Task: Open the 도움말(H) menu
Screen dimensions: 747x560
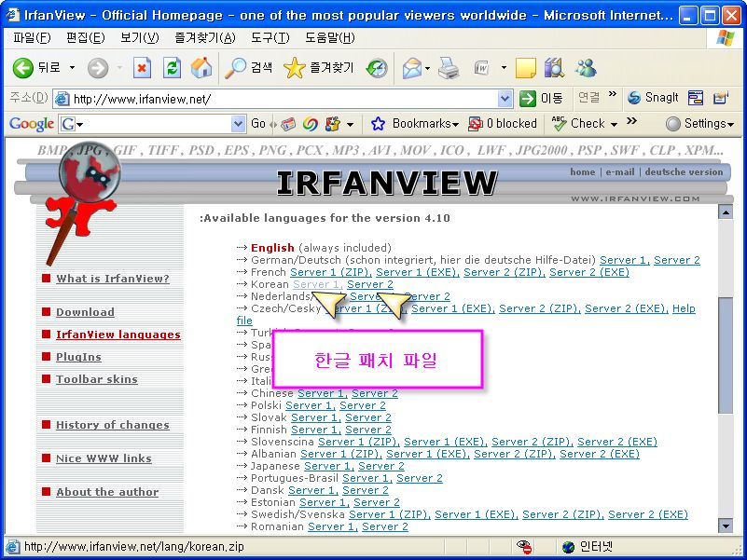Action: point(330,37)
